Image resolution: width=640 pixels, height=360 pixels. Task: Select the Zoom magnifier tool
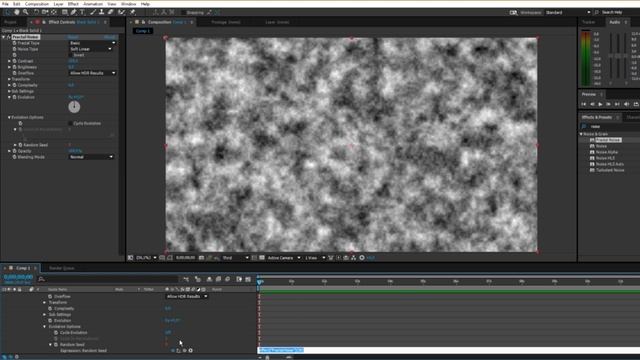click(26, 12)
